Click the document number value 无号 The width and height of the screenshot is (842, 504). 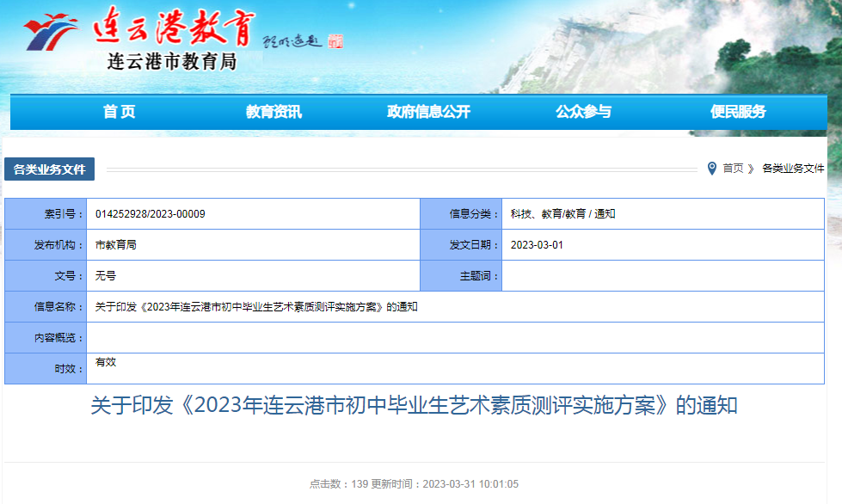click(105, 276)
